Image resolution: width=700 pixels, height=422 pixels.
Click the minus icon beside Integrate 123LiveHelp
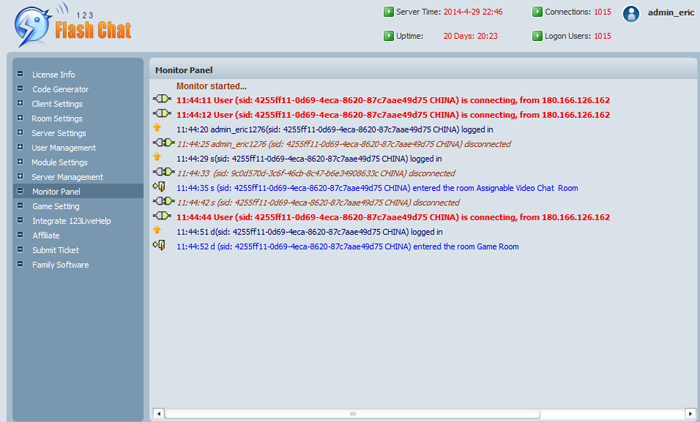[x=20, y=220]
